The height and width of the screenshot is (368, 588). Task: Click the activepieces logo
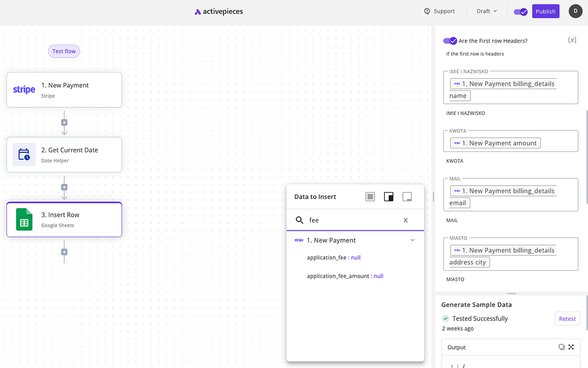tap(218, 11)
